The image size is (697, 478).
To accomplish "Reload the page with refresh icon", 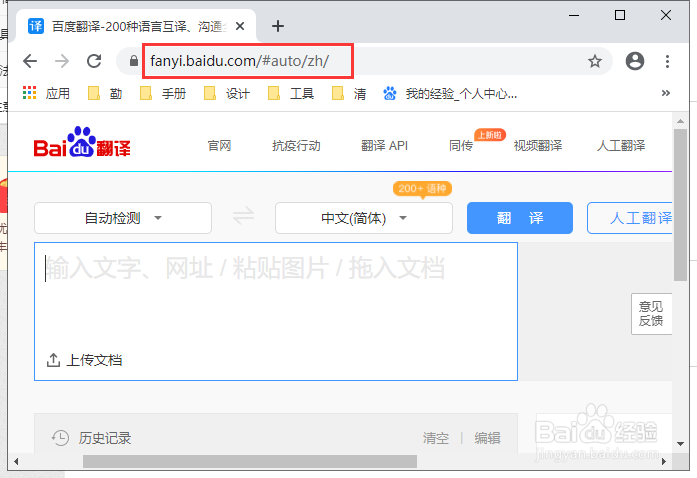I will (94, 61).
